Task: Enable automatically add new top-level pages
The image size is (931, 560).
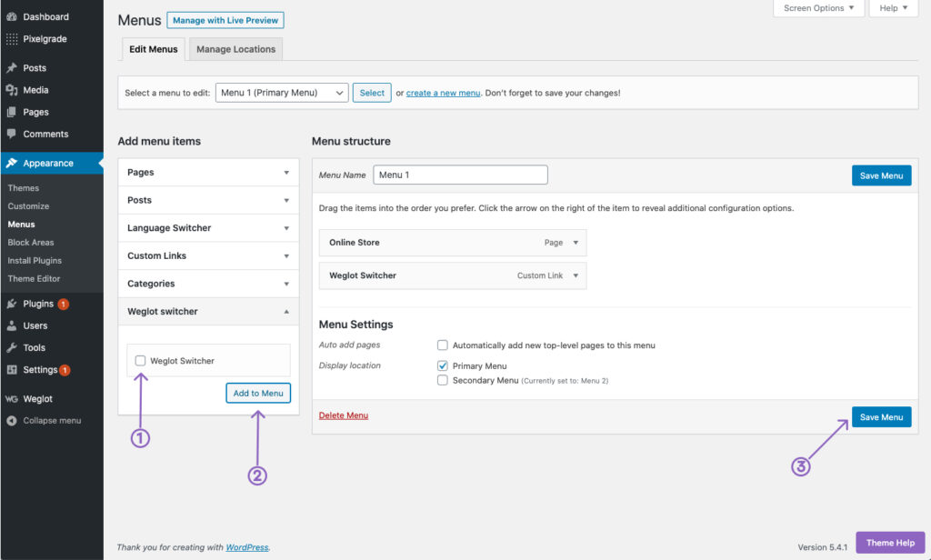Action: click(443, 345)
